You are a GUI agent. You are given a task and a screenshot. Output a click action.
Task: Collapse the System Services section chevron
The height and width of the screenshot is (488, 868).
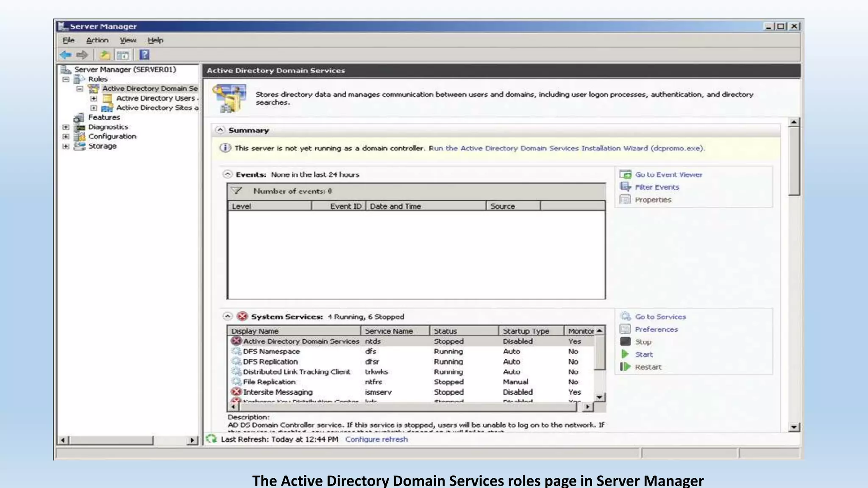point(228,316)
